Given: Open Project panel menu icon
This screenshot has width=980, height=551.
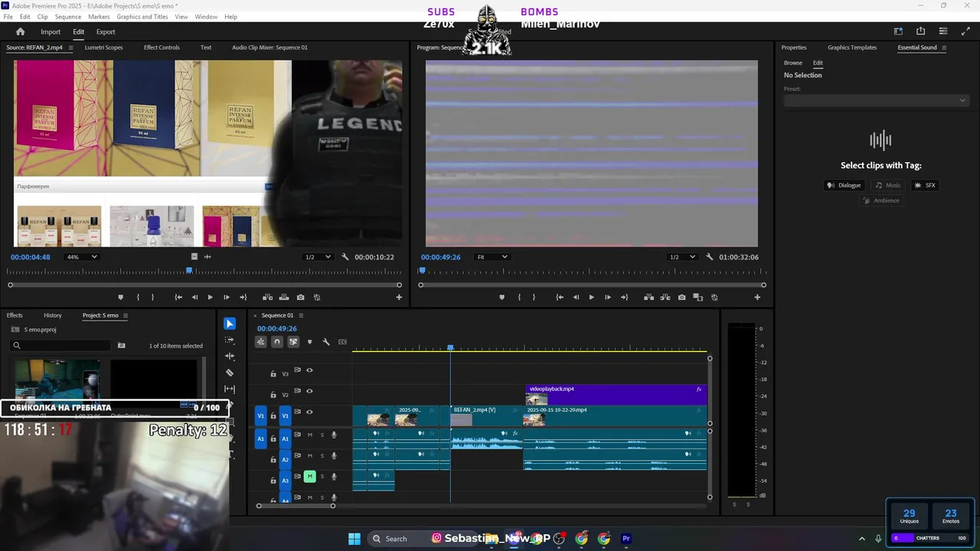Looking at the screenshot, I should pos(126,315).
